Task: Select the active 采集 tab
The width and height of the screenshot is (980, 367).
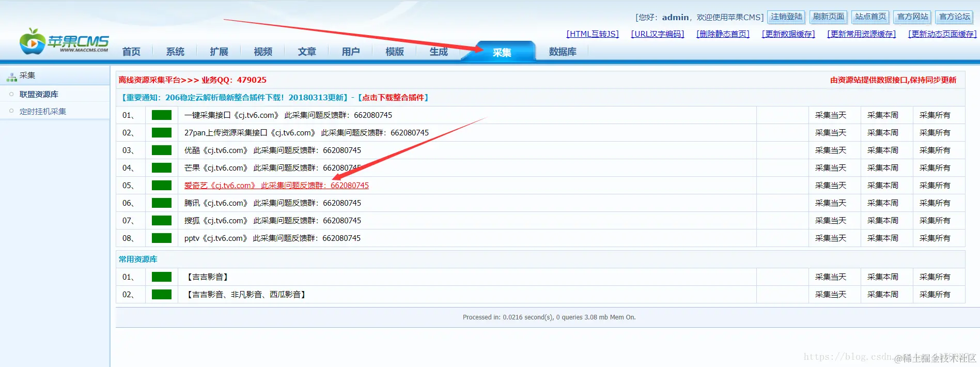Action: 502,52
